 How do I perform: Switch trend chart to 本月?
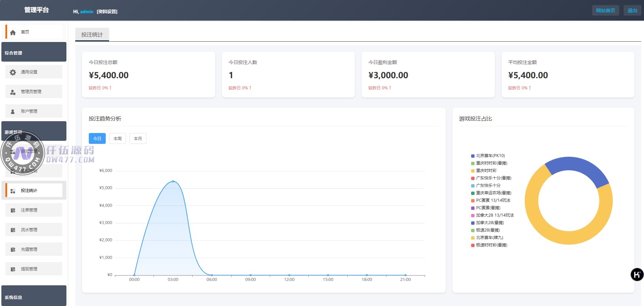[x=138, y=138]
